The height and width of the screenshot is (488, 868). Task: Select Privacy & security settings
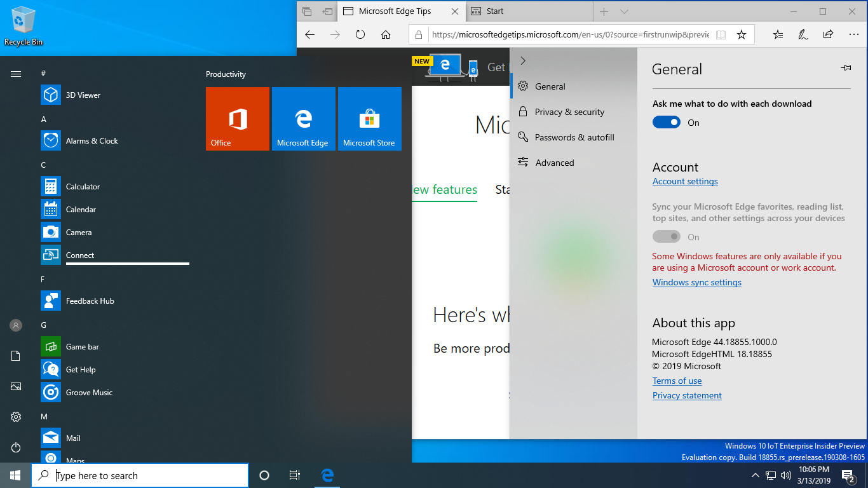coord(573,112)
